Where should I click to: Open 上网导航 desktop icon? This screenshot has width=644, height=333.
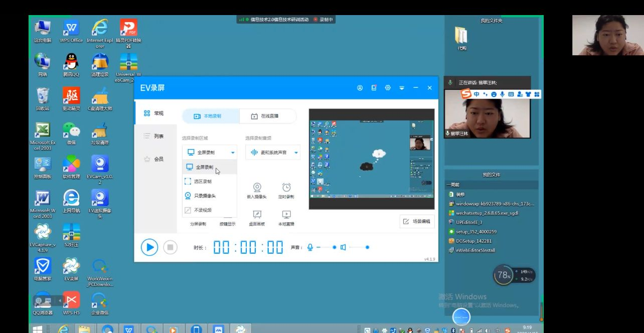click(x=71, y=201)
